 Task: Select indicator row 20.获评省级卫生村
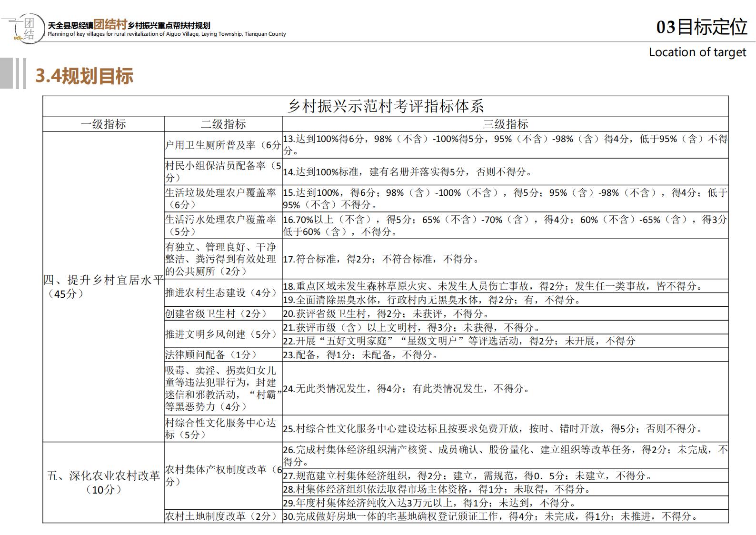point(506,313)
